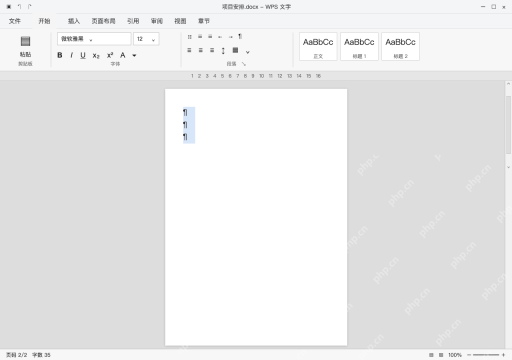The image size is (512, 360).
Task: Click the third paragraph mark in document
Action: point(185,137)
